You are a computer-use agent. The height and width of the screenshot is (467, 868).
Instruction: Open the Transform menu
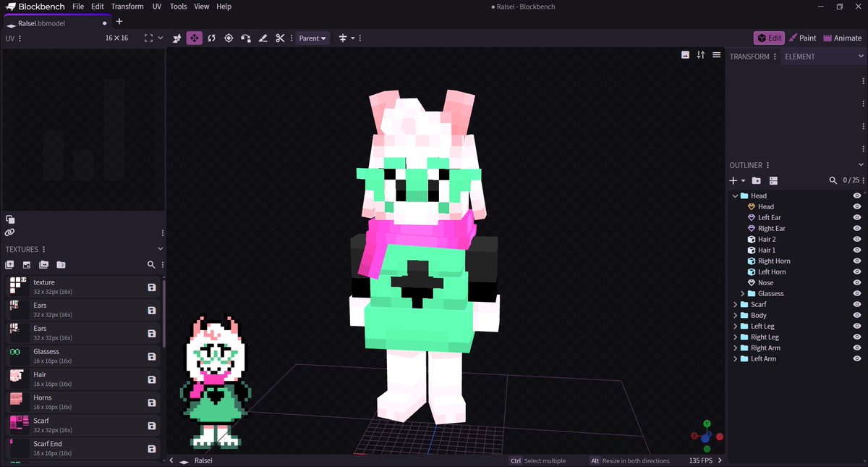(x=127, y=7)
